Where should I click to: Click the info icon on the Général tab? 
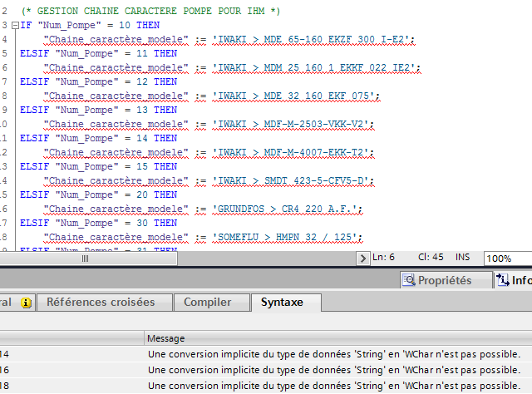[26, 303]
